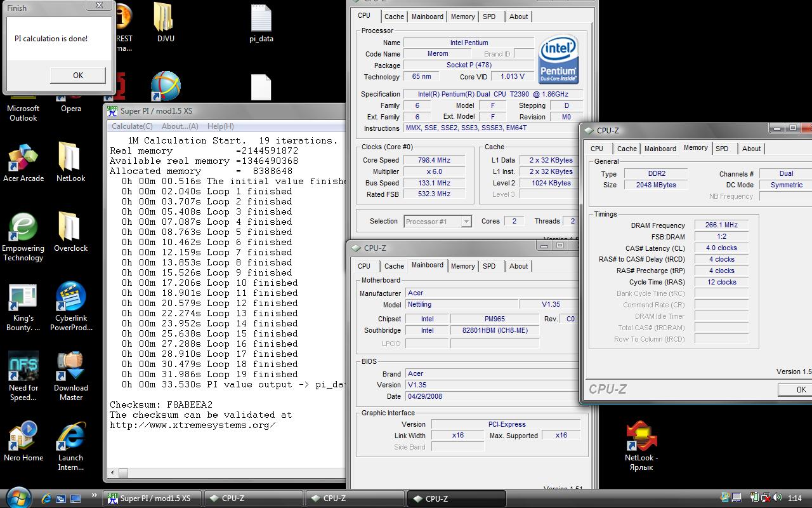The image size is (812, 508).
Task: Click the Chipset PM965 field
Action: pyautogui.click(x=494, y=319)
